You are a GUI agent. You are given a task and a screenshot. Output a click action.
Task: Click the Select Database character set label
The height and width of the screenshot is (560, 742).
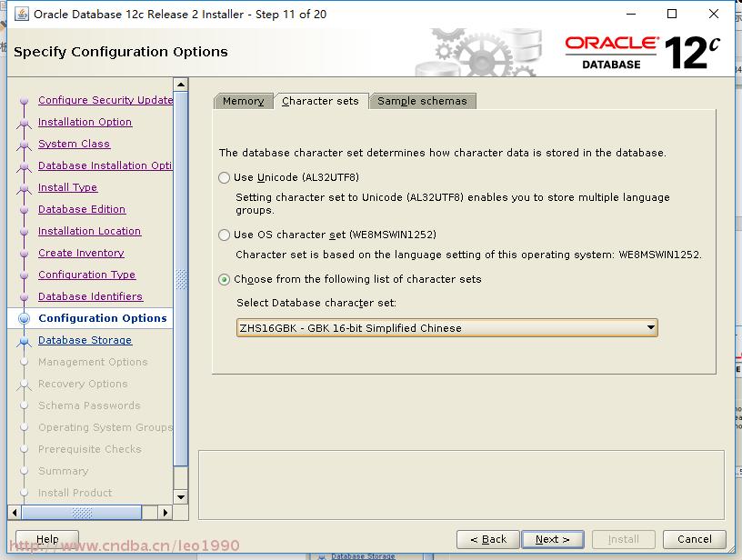point(316,303)
